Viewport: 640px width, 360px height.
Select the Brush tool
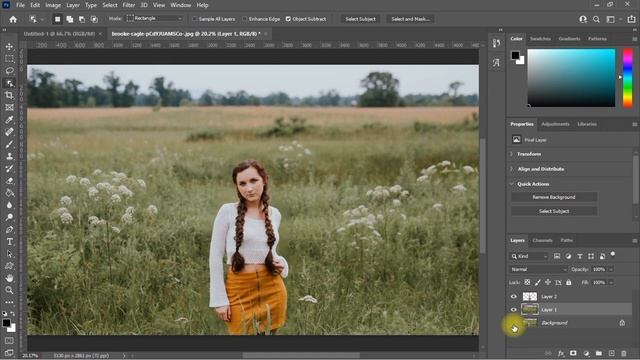(x=9, y=144)
